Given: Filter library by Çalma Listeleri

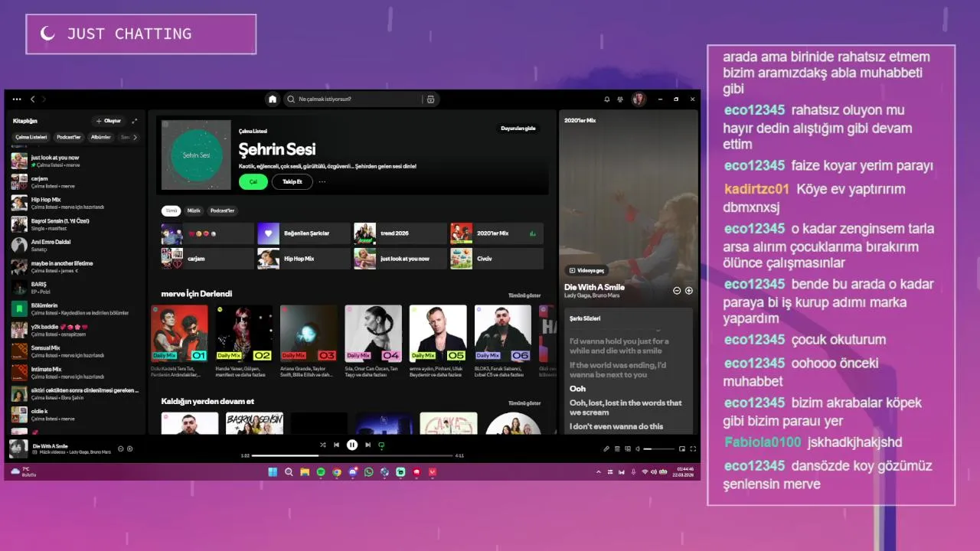Looking at the screenshot, I should point(31,137).
